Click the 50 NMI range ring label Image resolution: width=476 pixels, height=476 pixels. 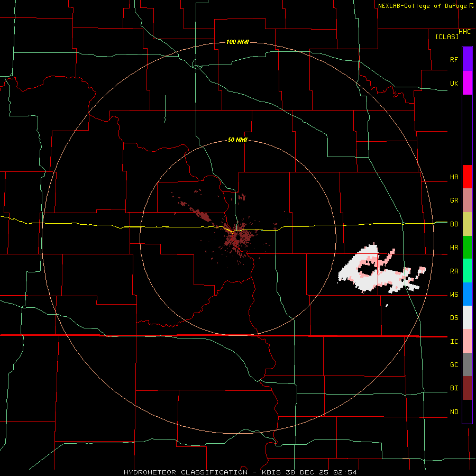(237, 140)
